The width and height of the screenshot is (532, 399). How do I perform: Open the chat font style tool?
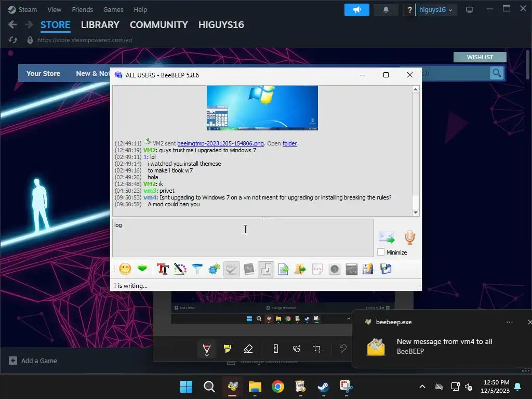(x=163, y=269)
